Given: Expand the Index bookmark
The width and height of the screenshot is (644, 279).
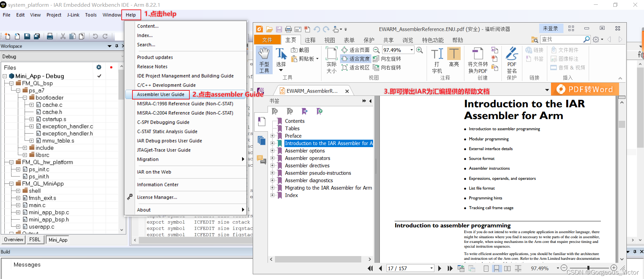Looking at the screenshot, I should pyautogui.click(x=272, y=195).
